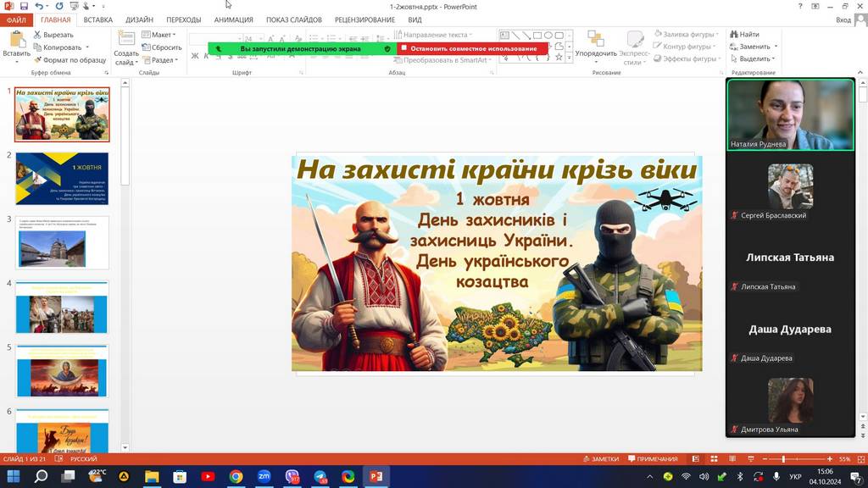Viewport: 868px width, 488px height.
Task: Switch to Reading view in status bar
Action: 732,458
